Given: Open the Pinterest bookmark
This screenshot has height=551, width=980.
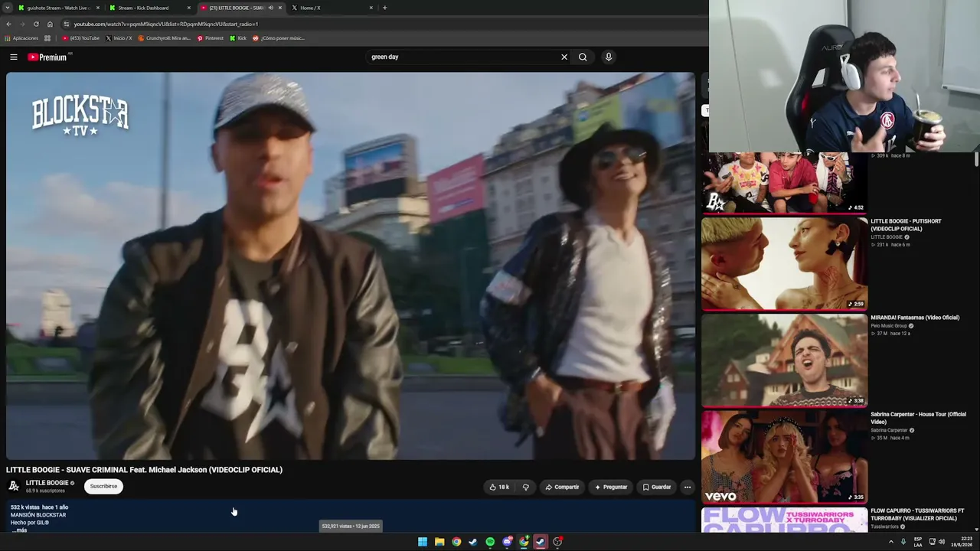Looking at the screenshot, I should [x=211, y=38].
